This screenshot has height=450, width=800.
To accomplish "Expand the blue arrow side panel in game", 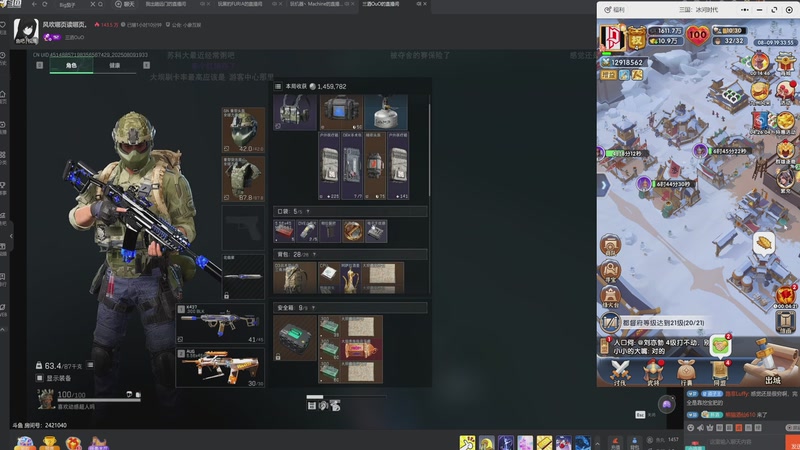I will (604, 185).
